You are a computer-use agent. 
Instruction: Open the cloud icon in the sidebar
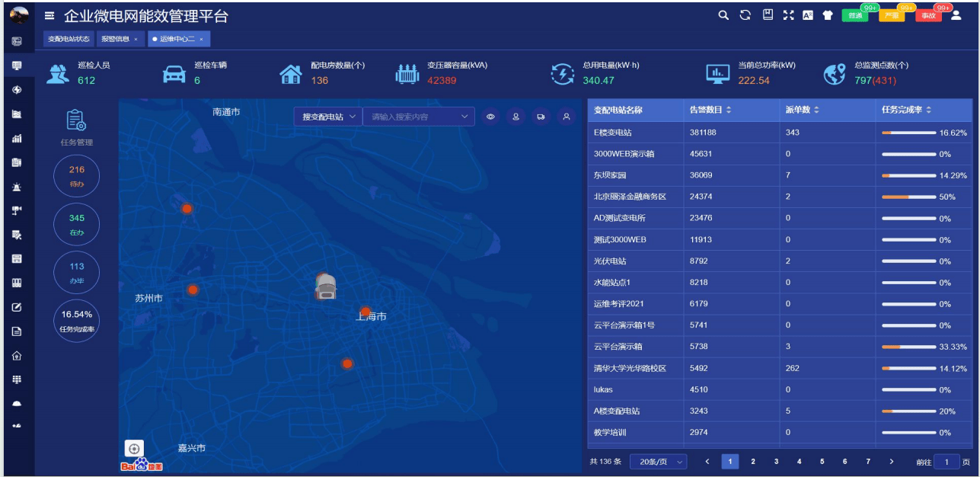17,403
